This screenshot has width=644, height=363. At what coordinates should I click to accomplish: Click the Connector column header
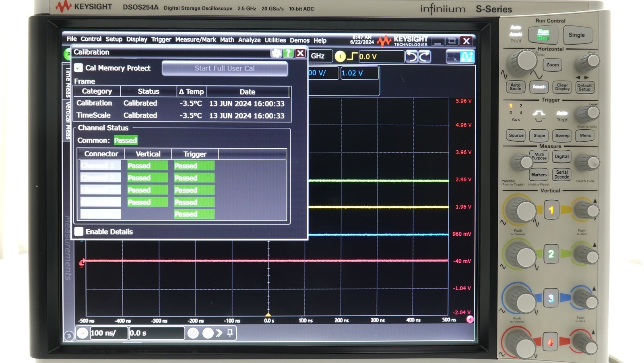click(x=101, y=154)
